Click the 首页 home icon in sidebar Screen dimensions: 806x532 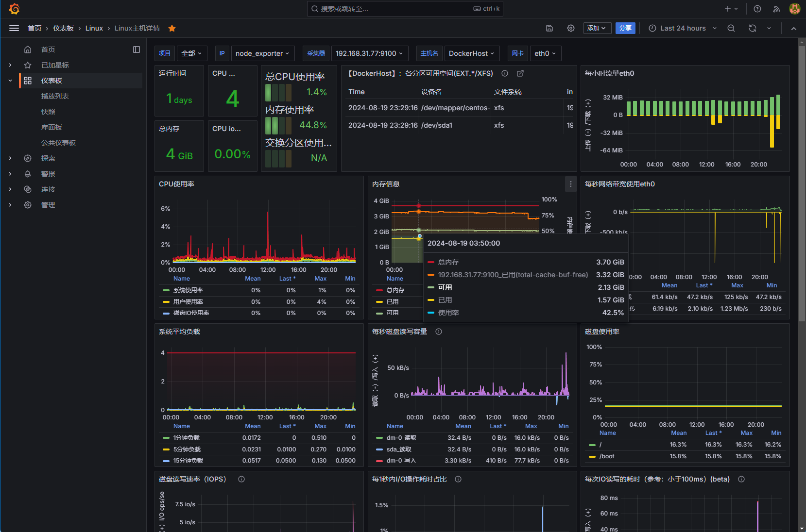28,50
